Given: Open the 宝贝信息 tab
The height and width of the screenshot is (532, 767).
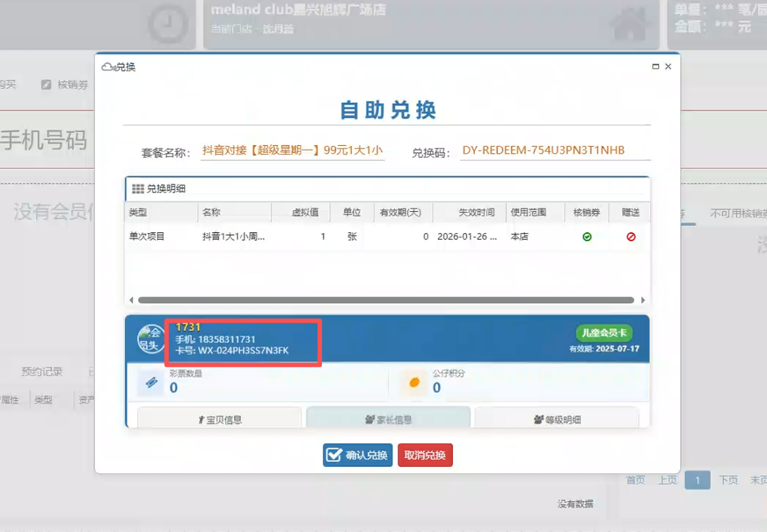Looking at the screenshot, I should coord(220,419).
